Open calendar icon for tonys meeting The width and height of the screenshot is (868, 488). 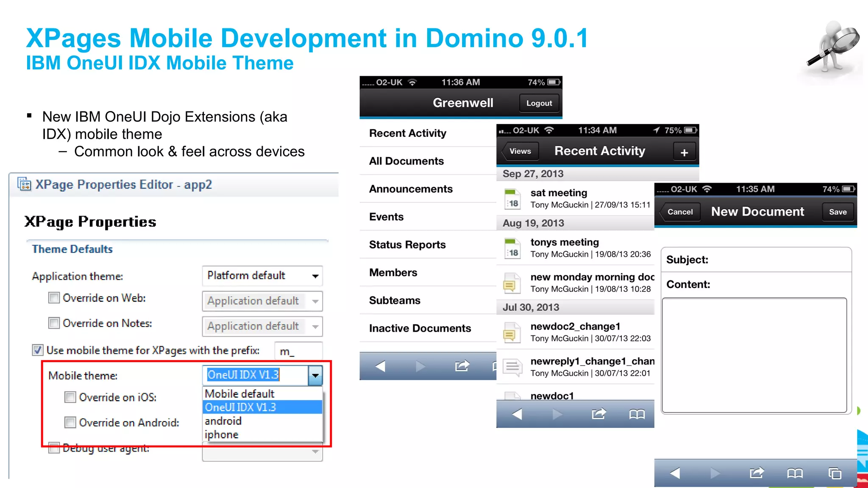click(512, 249)
